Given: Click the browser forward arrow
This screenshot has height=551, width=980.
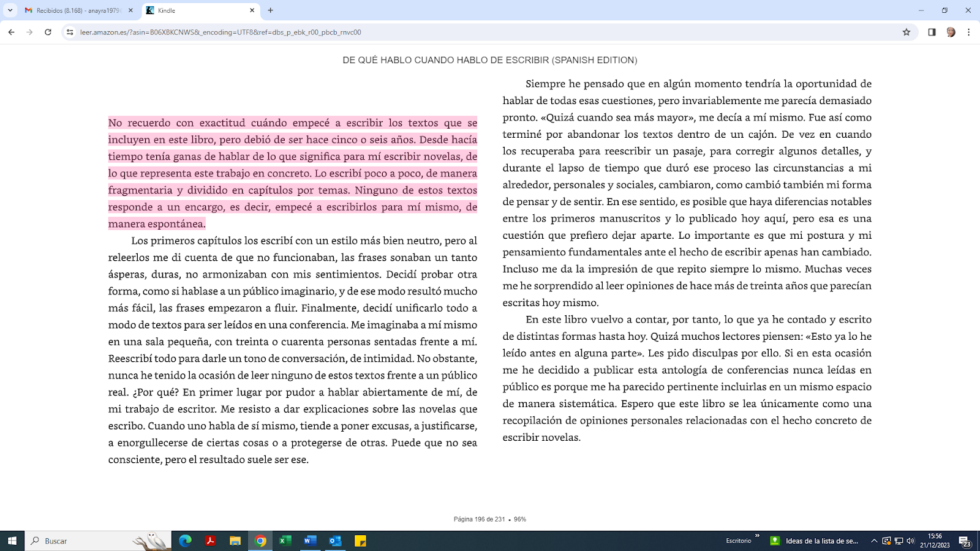Looking at the screenshot, I should [x=29, y=32].
